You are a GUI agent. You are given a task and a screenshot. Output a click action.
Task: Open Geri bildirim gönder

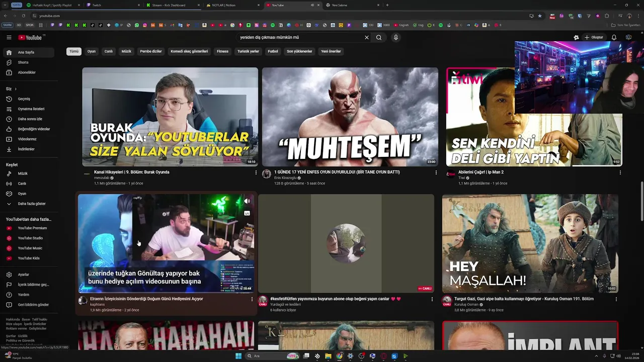tap(29, 305)
